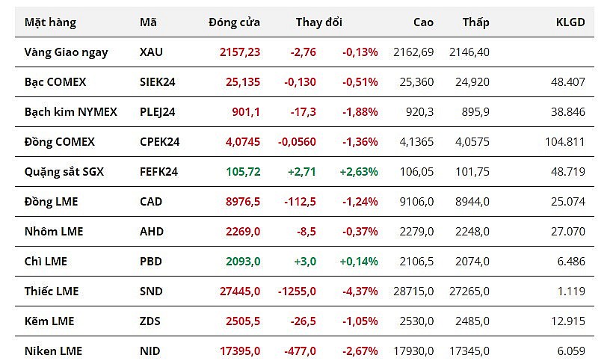Open the Vàng Giao ngay row name
The height and width of the screenshot is (364, 616).
coord(66,52)
